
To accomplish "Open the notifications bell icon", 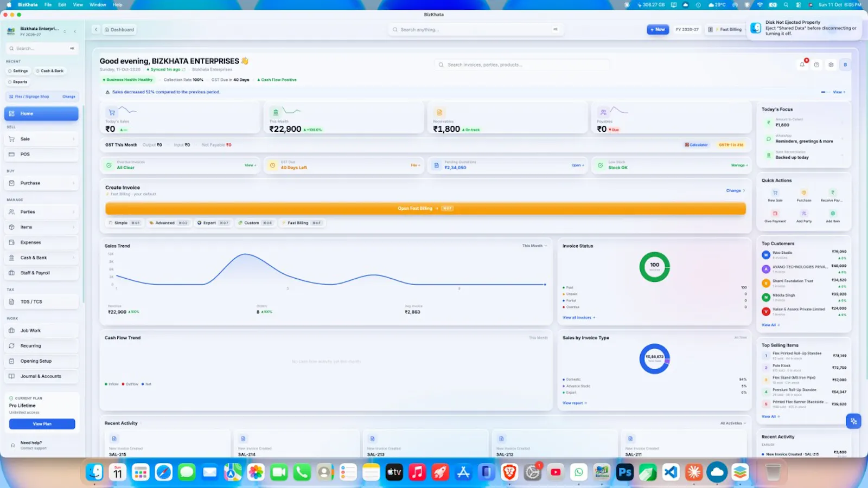I will point(802,65).
